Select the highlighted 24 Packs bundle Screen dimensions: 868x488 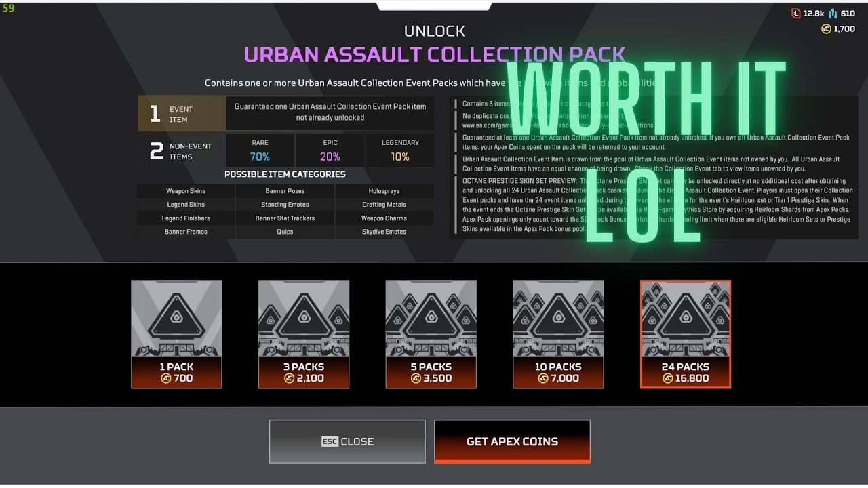point(686,334)
